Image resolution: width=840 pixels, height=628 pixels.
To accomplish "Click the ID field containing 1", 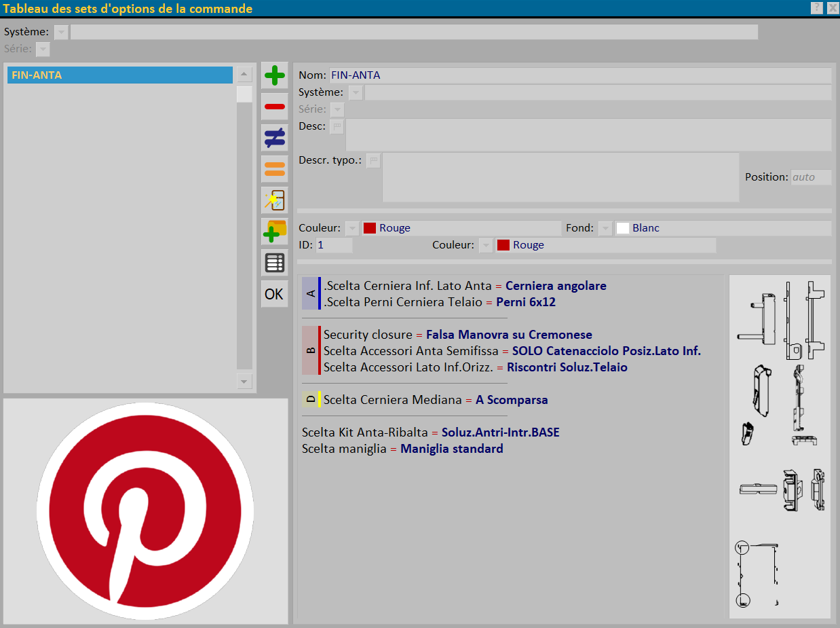I will tap(334, 245).
